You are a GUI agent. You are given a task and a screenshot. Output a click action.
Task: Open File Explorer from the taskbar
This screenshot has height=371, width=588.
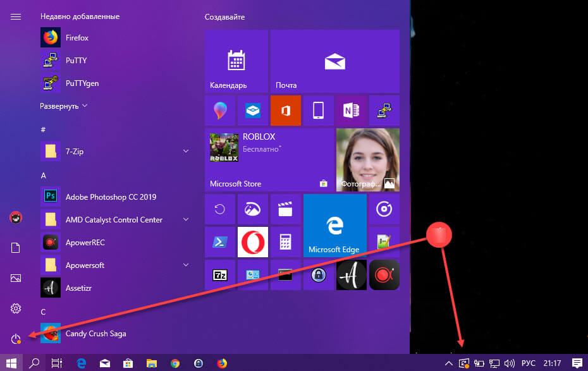coord(152,363)
